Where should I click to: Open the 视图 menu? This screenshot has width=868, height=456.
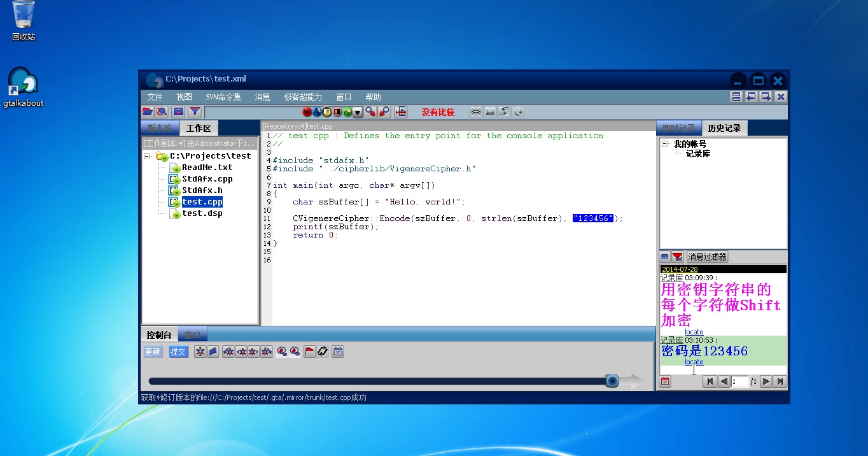pyautogui.click(x=185, y=97)
